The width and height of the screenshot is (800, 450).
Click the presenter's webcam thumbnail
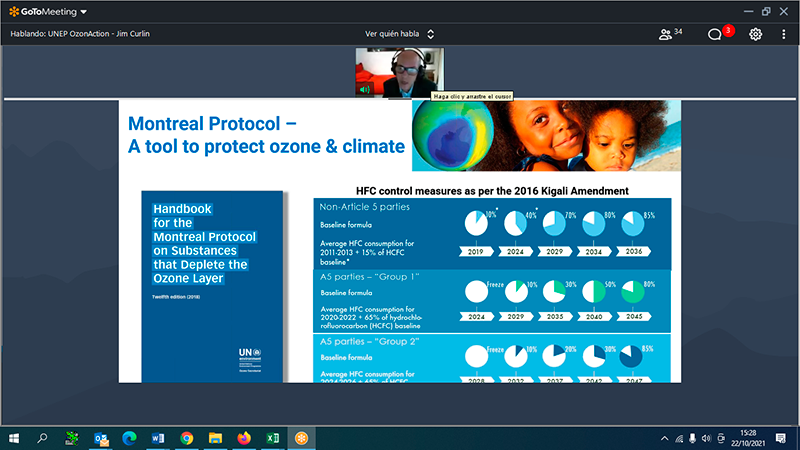pos(400,74)
